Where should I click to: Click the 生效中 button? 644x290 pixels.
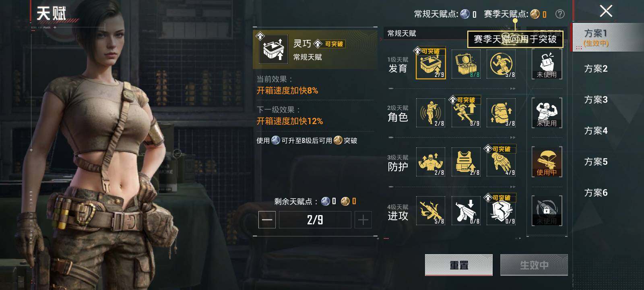click(x=534, y=265)
